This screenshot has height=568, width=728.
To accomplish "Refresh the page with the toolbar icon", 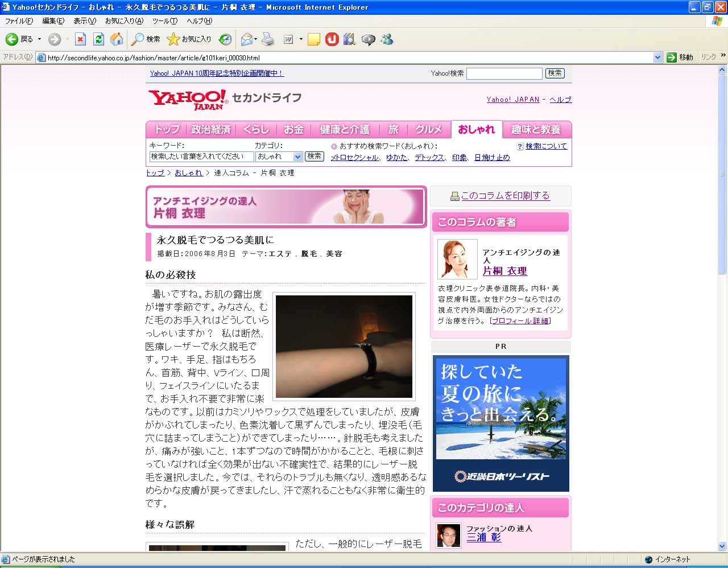I will pos(98,39).
